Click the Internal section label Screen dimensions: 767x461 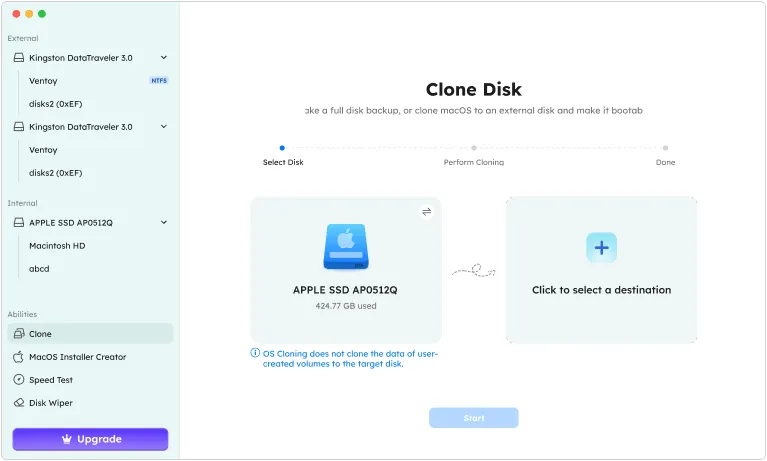click(x=22, y=203)
